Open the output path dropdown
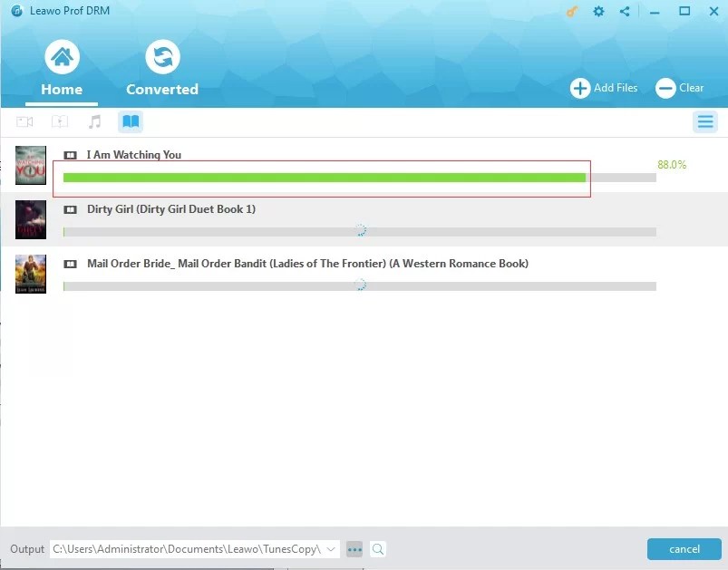The width and height of the screenshot is (728, 570). [328, 549]
